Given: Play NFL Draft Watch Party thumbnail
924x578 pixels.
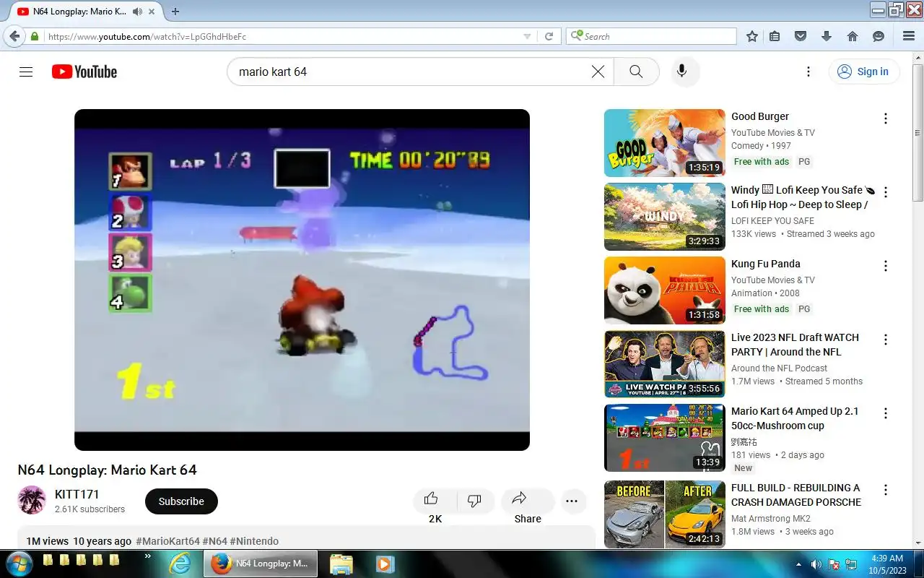Looking at the screenshot, I should coord(665,364).
